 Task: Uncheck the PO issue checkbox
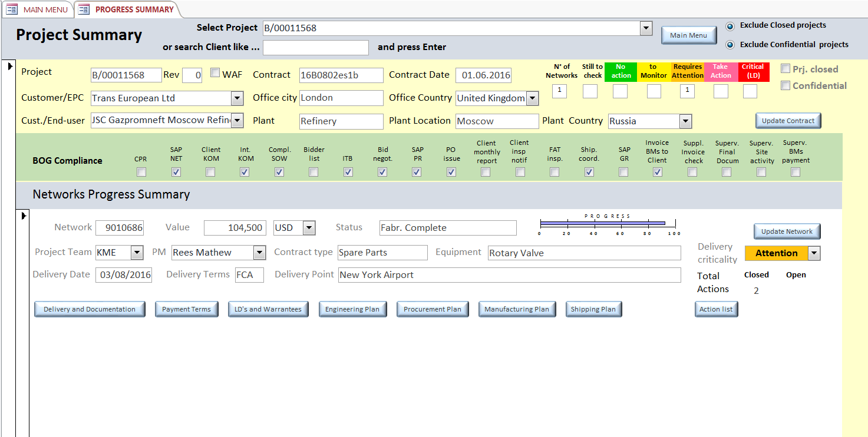click(451, 172)
